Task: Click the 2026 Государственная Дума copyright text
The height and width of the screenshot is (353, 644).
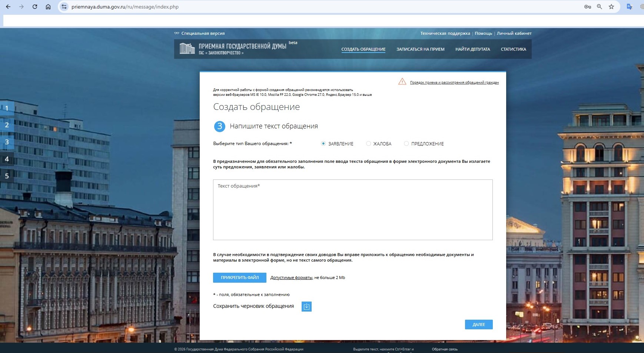Action: coord(239,349)
